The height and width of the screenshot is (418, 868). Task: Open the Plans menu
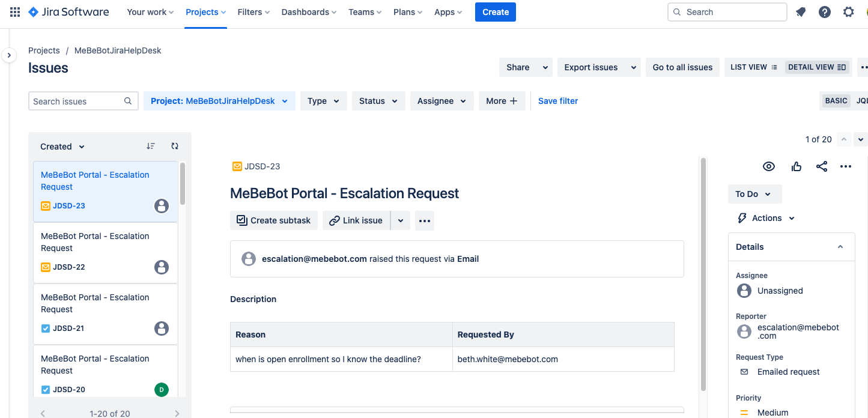(408, 12)
